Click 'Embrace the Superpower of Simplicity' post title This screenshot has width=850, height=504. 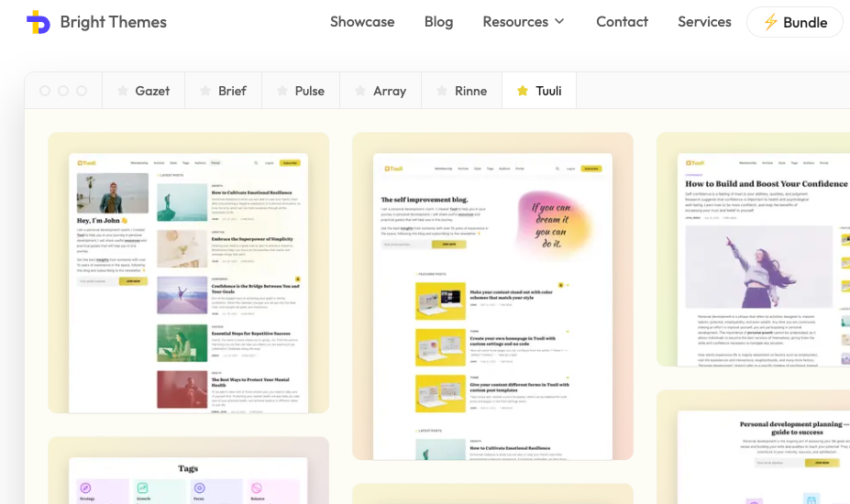coord(252,239)
